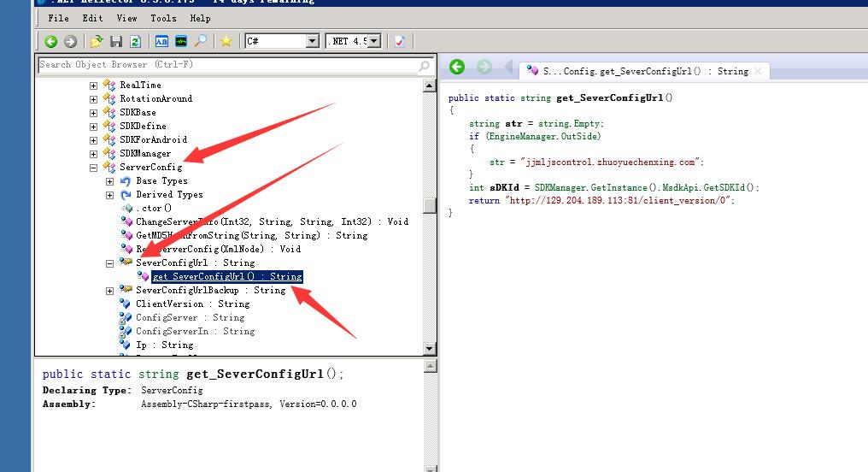Screen dimensions: 868x472
Task: Click the EngineManager link in code
Action: coord(525,136)
